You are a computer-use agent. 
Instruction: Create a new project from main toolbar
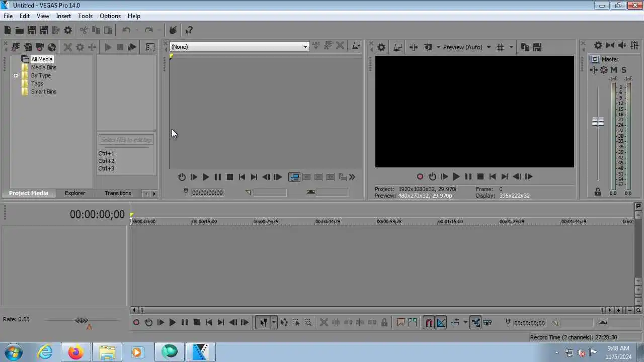[x=8, y=31]
